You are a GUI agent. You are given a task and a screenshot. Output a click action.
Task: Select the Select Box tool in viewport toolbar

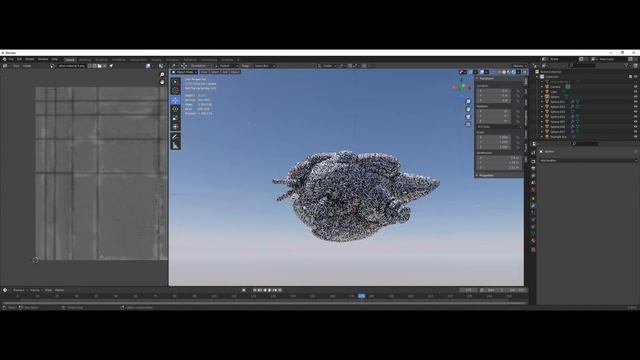(x=176, y=82)
